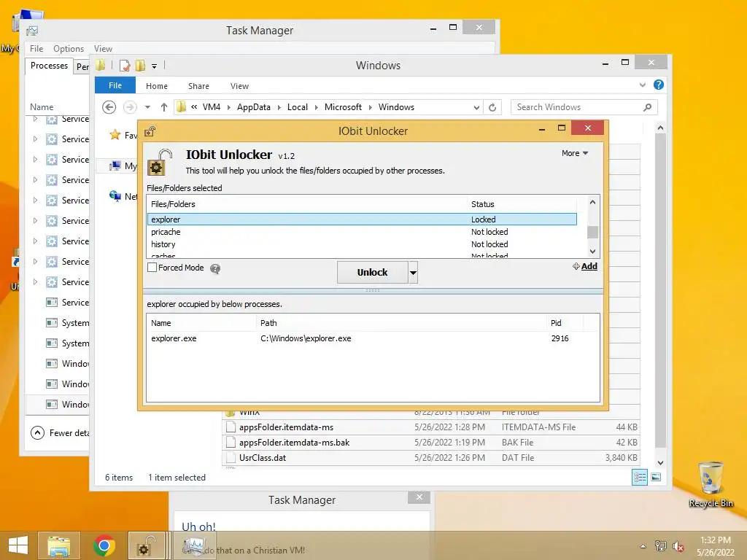Click the search magnifier icon in Explorer
The image size is (747, 560).
click(647, 107)
